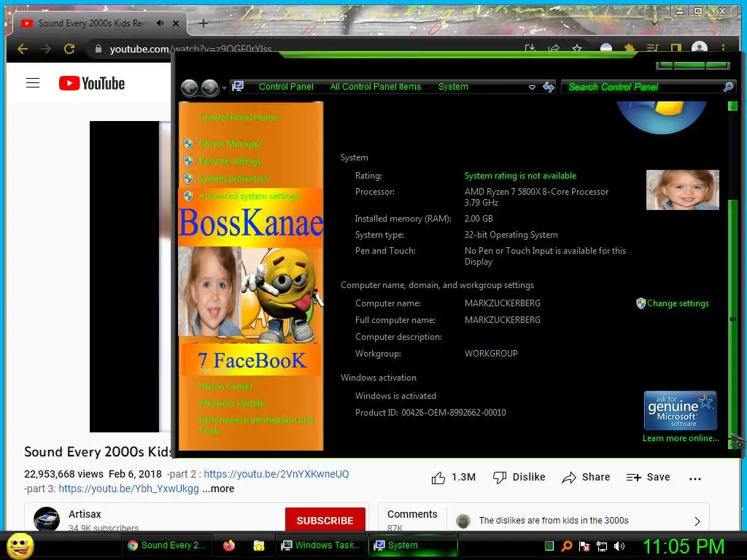Click the magnifier icon in Control Panel search
Screen dimensions: 747x560
728,87
